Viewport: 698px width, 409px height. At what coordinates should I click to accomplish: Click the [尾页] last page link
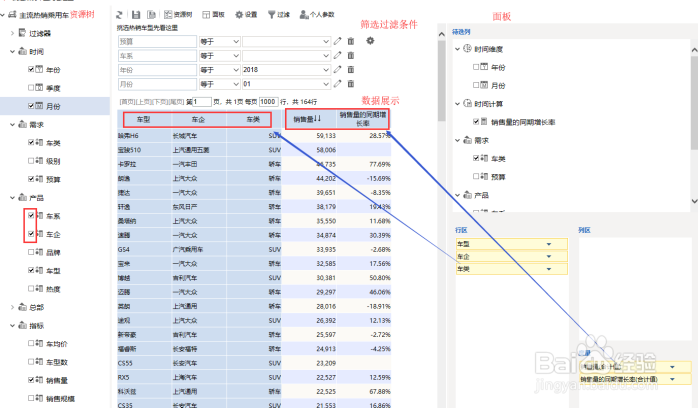[176, 102]
